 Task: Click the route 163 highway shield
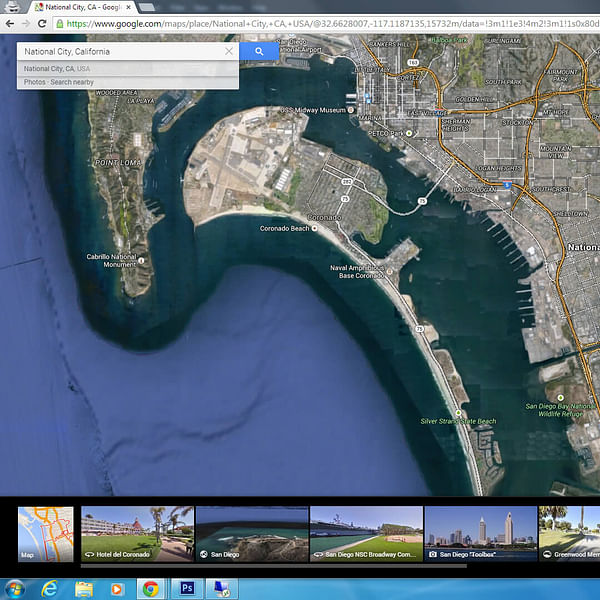tap(413, 62)
